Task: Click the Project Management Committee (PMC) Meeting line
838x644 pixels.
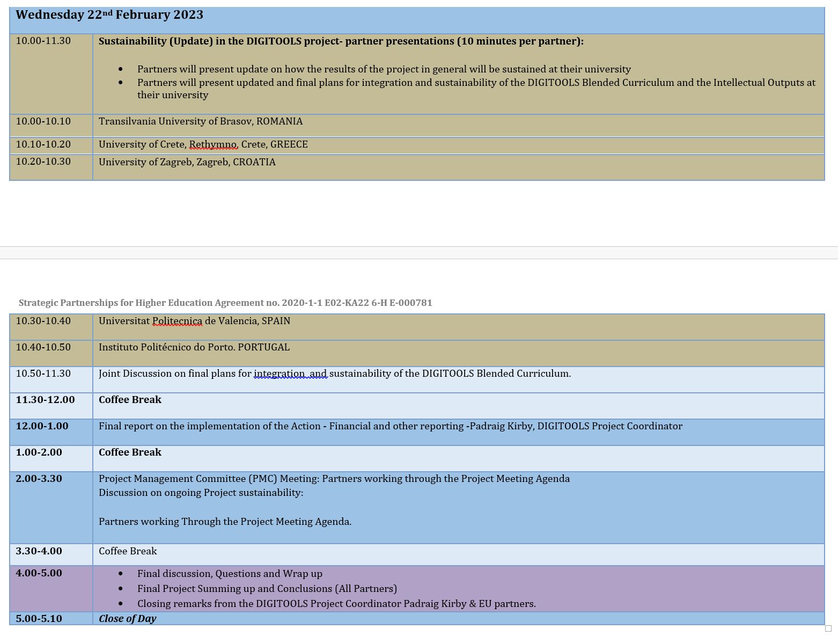Action: pos(334,479)
